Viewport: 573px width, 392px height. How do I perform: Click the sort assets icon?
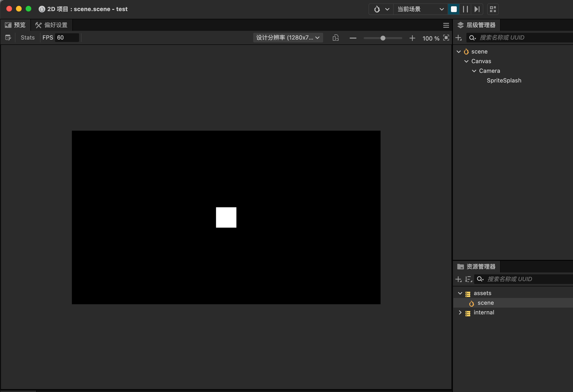point(469,279)
